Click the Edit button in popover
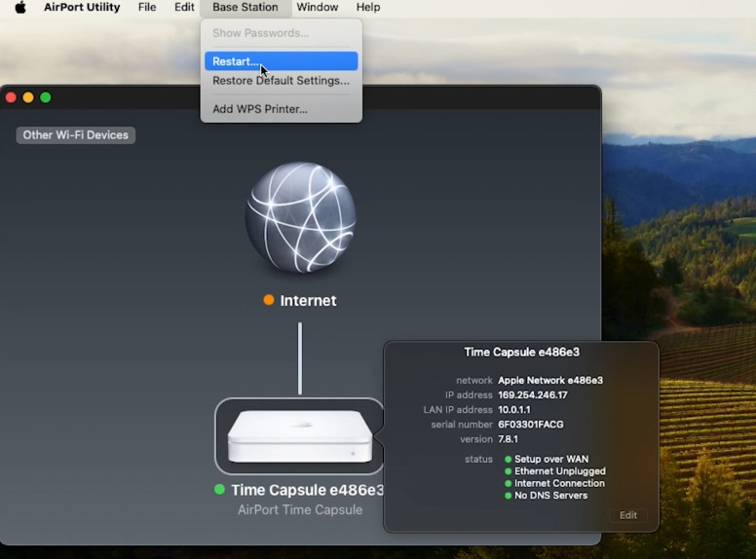This screenshot has width=756, height=559. click(x=627, y=515)
